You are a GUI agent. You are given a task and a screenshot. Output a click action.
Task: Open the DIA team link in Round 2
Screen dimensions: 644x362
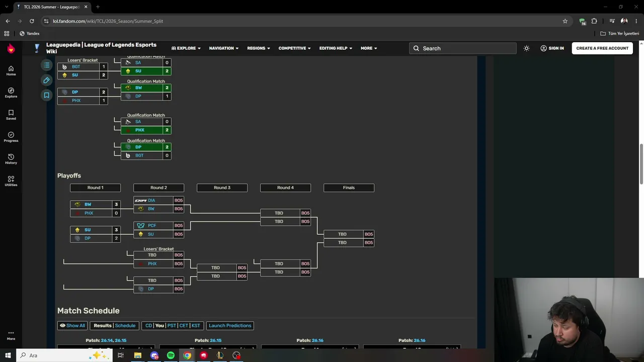click(x=151, y=200)
